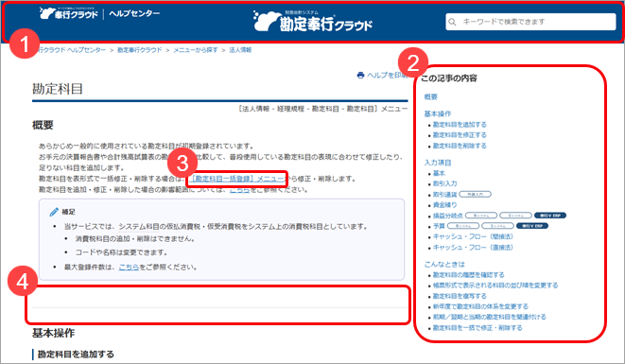625x364 pixels.
Task: Open the ヘルプセンター header link
Action: pyautogui.click(x=134, y=13)
